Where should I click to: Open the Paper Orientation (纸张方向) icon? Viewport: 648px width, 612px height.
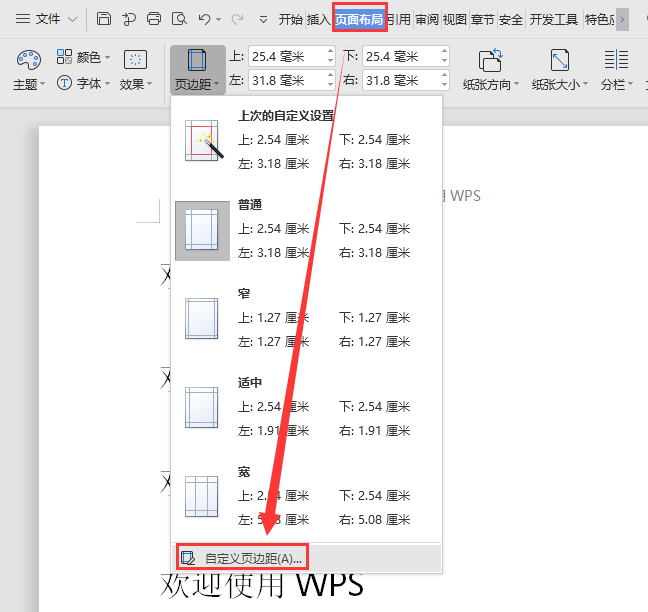coord(490,61)
